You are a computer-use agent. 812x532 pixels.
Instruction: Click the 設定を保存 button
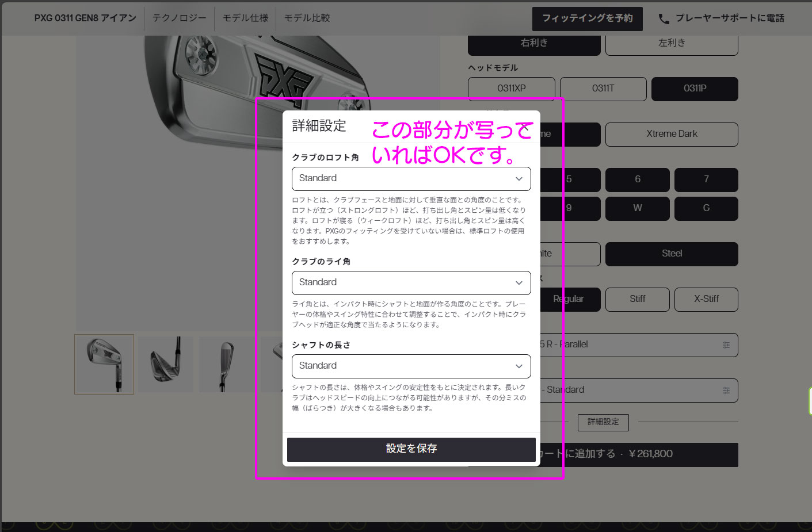pyautogui.click(x=411, y=449)
